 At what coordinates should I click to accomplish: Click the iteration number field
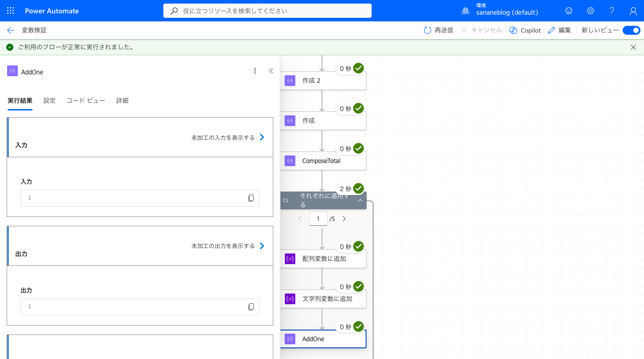(x=318, y=219)
